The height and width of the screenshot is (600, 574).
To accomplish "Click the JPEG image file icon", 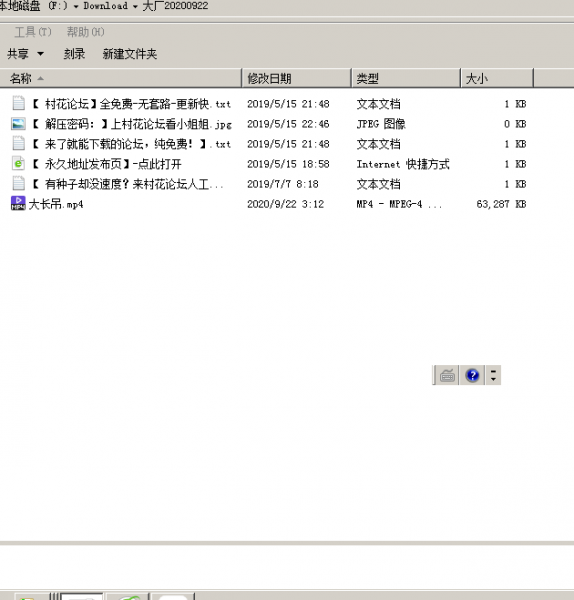I will pyautogui.click(x=18, y=124).
